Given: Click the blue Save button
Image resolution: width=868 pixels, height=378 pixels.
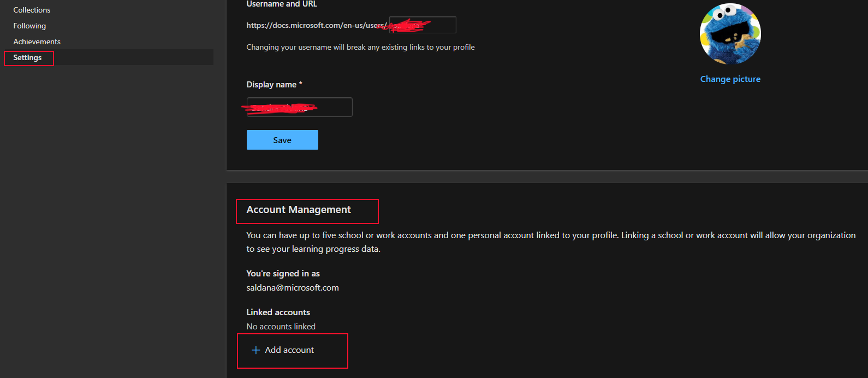Looking at the screenshot, I should point(282,140).
